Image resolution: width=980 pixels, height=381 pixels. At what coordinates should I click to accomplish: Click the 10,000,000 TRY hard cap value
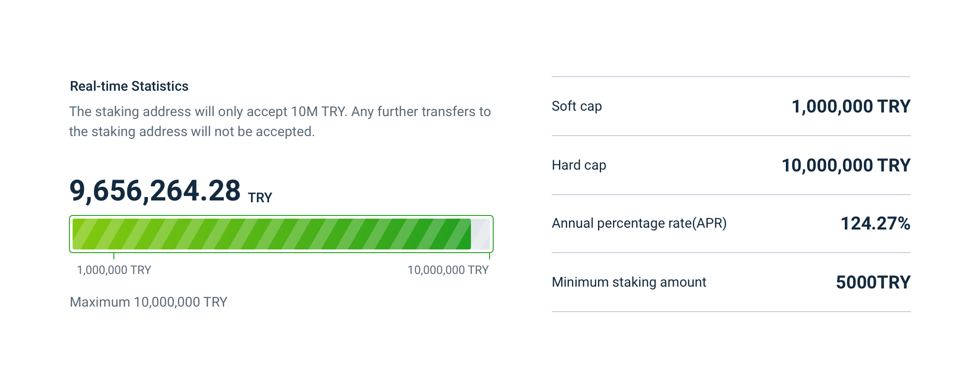point(846,166)
